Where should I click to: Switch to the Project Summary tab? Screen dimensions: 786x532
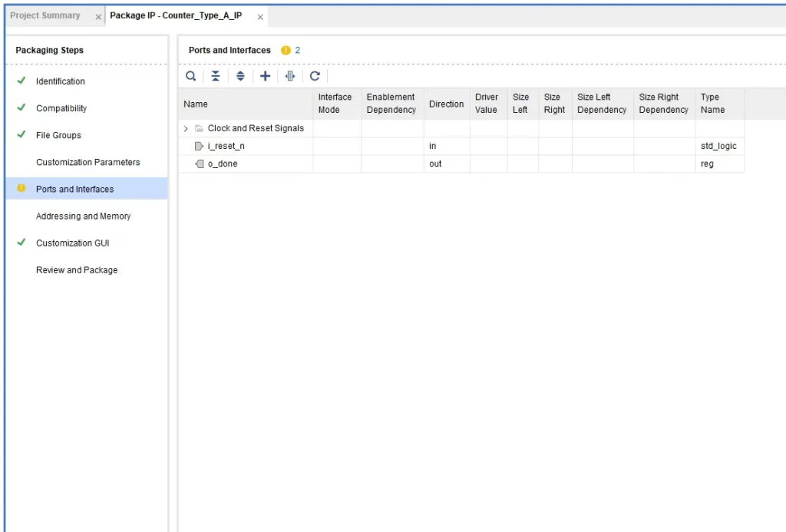tap(45, 15)
